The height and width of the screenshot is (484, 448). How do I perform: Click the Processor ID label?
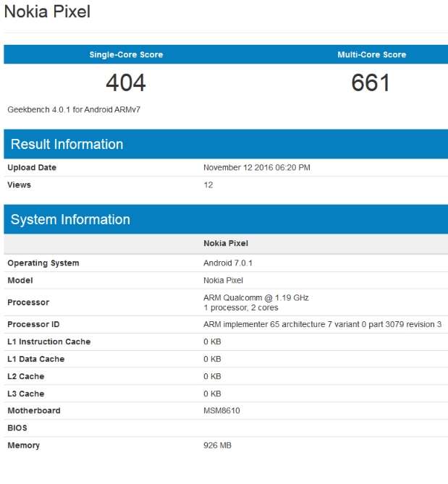click(x=33, y=324)
